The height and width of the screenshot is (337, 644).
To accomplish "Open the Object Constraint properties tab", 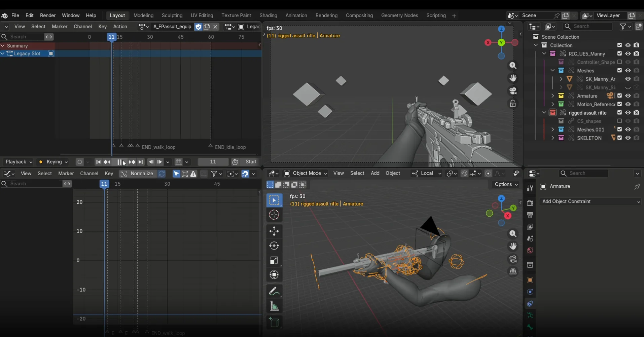I will pyautogui.click(x=530, y=304).
